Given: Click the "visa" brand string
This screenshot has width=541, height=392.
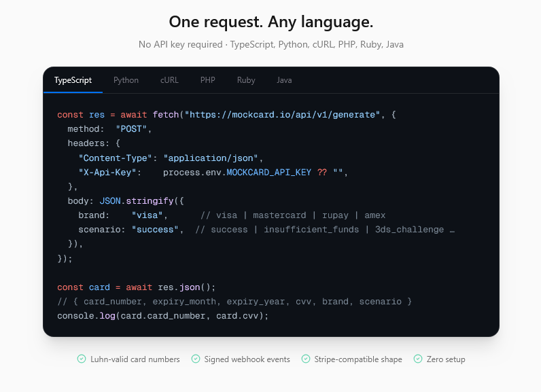Looking at the screenshot, I should click(147, 215).
